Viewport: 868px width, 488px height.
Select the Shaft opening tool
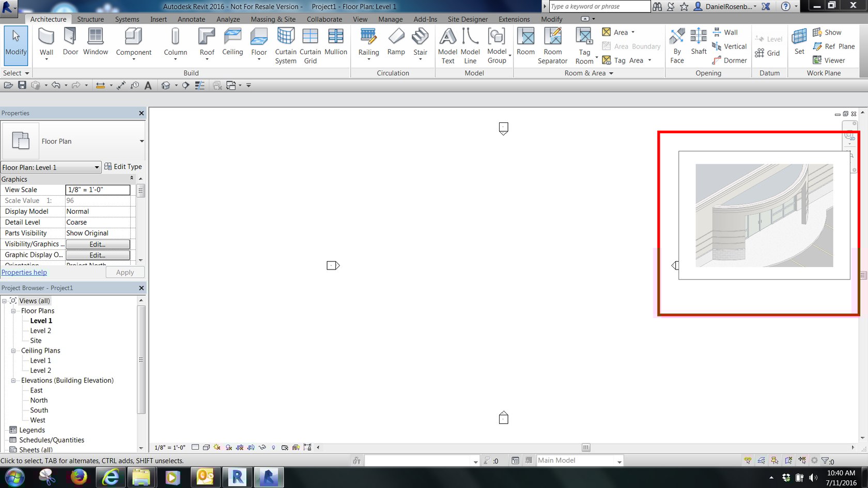tap(699, 45)
